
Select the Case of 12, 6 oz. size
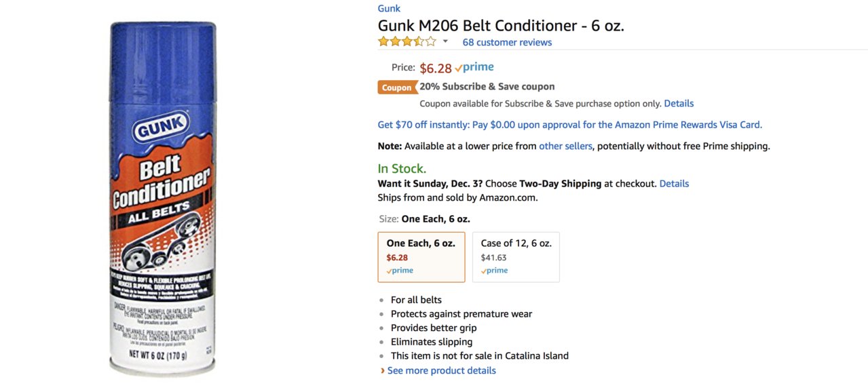[516, 257]
